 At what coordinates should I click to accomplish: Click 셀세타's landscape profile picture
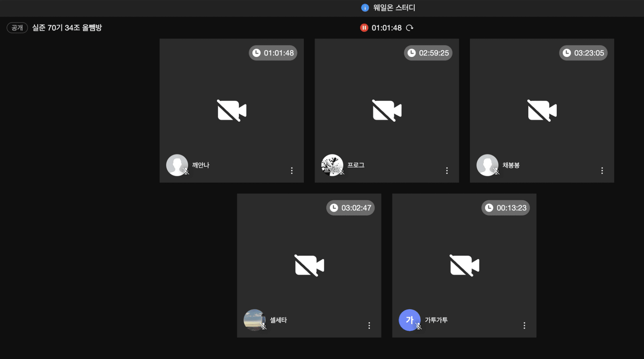[x=254, y=320]
